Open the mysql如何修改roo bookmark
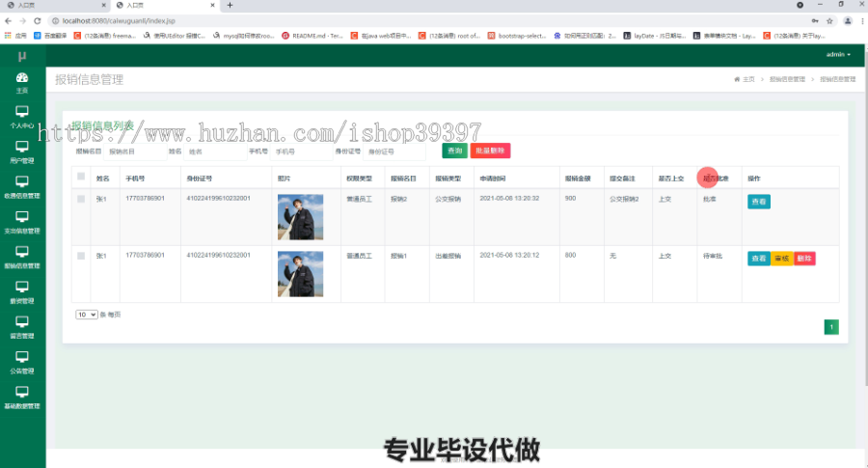Image resolution: width=868 pixels, height=468 pixels. click(x=244, y=36)
